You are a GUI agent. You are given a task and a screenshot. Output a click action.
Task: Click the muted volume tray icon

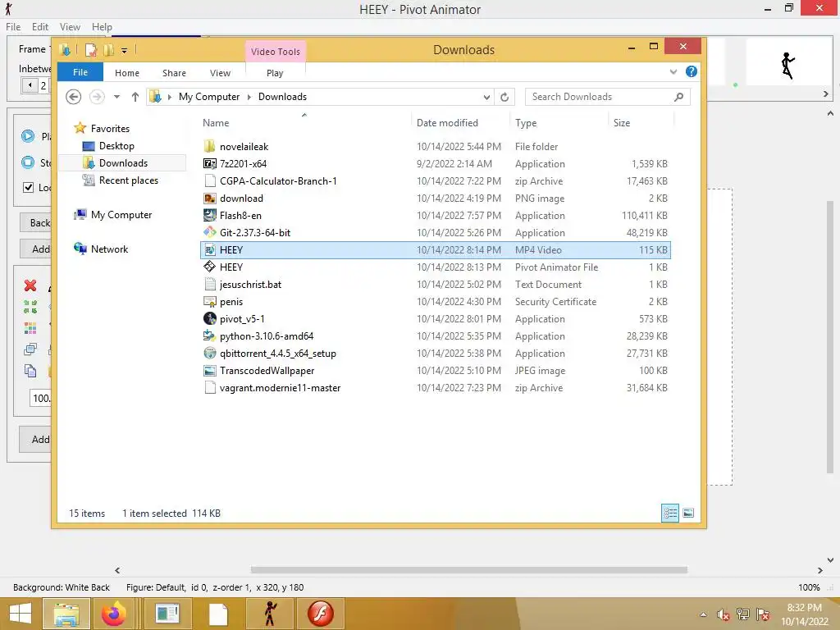click(x=724, y=614)
